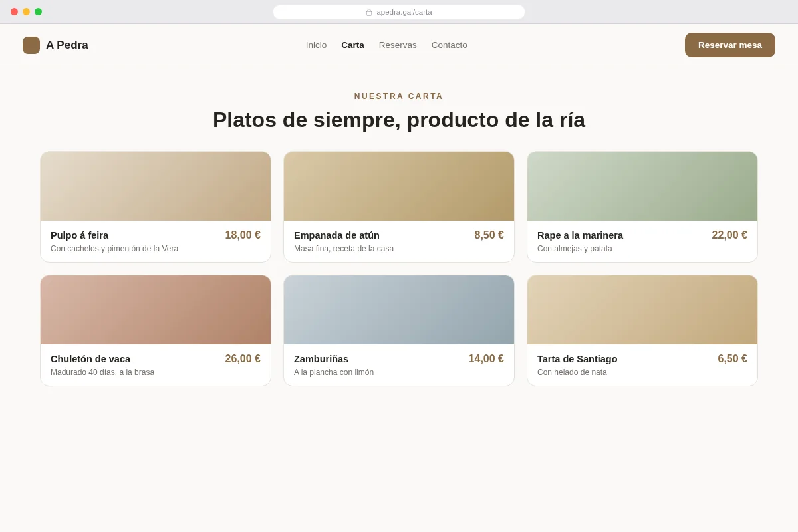Image resolution: width=798 pixels, height=532 pixels.
Task: Click the 'Platos de siempre' heading
Action: (x=399, y=120)
